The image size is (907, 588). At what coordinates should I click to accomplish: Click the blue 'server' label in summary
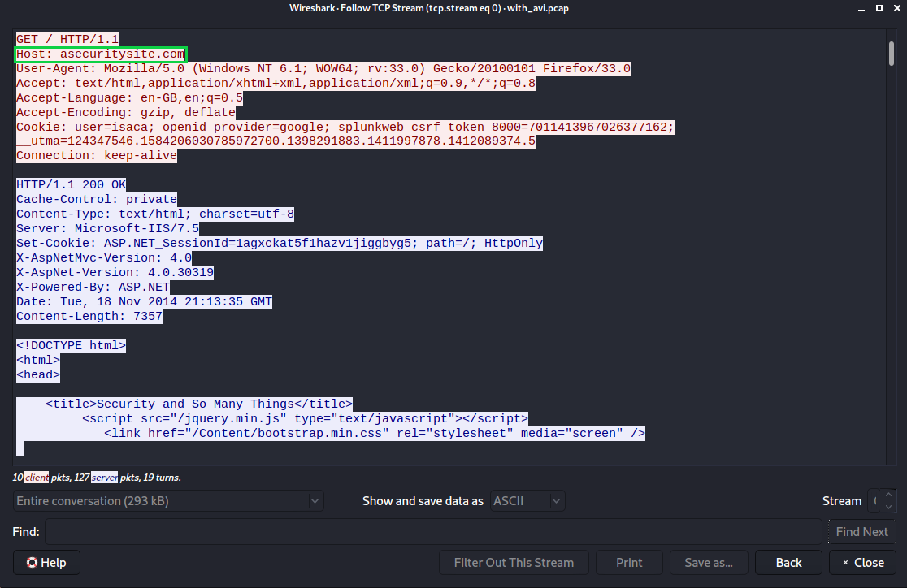point(104,478)
